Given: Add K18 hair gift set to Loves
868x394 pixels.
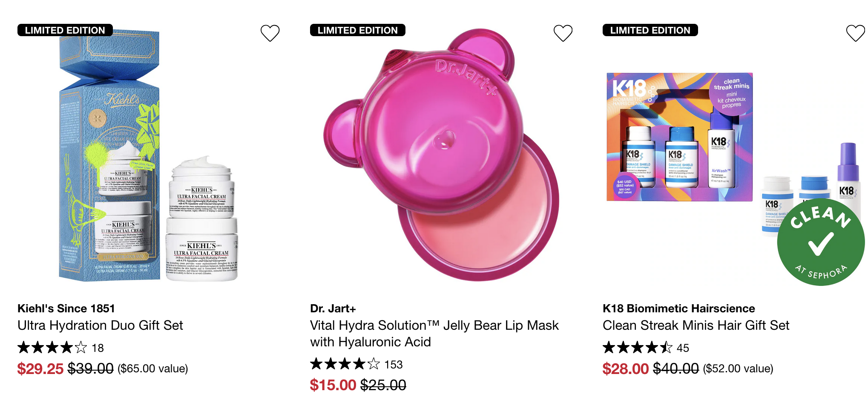Looking at the screenshot, I should pyautogui.click(x=855, y=33).
